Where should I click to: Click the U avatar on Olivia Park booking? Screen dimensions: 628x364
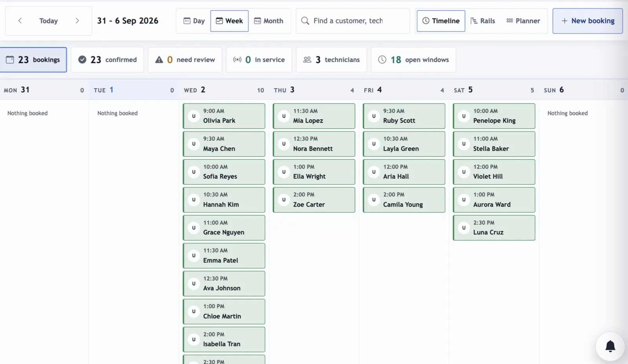pyautogui.click(x=194, y=116)
